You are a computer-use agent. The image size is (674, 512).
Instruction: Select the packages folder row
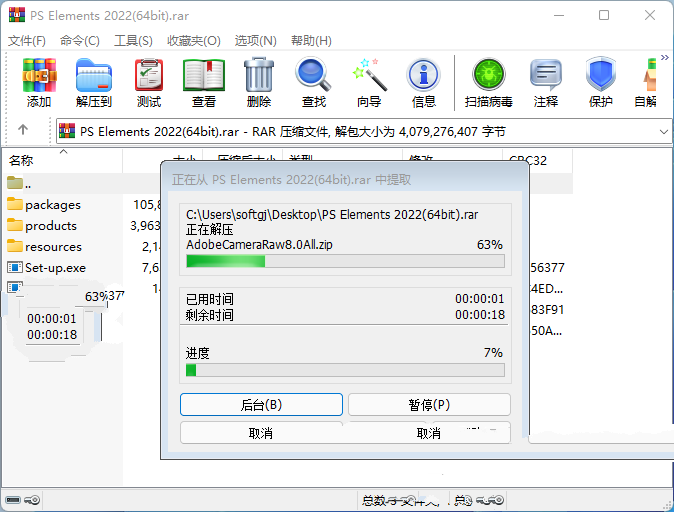pyautogui.click(x=82, y=205)
